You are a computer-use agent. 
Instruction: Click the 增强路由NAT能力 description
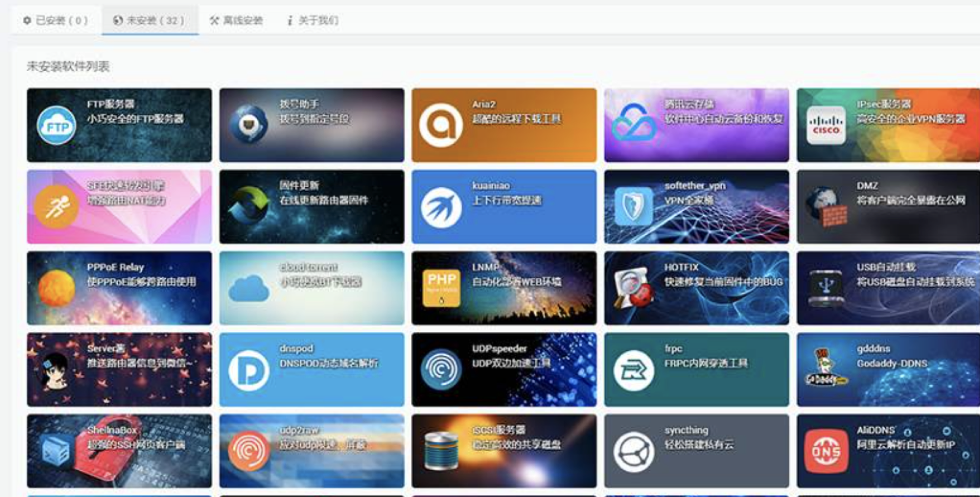(x=126, y=200)
